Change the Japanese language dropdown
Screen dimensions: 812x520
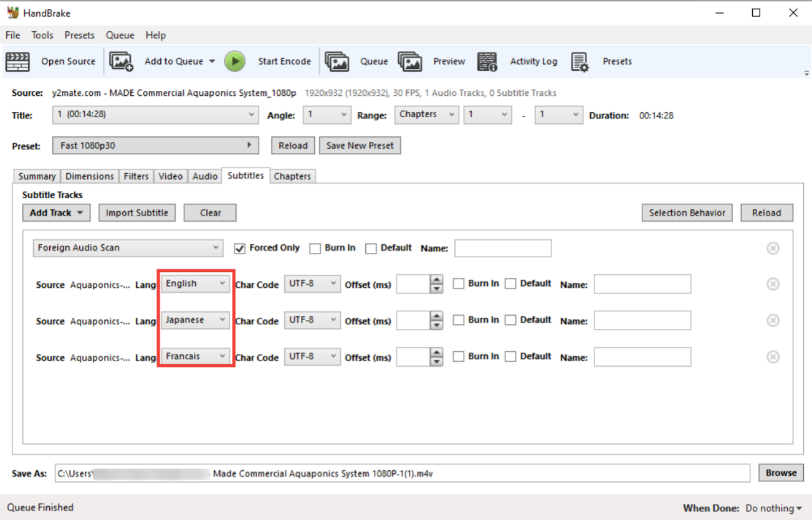195,320
